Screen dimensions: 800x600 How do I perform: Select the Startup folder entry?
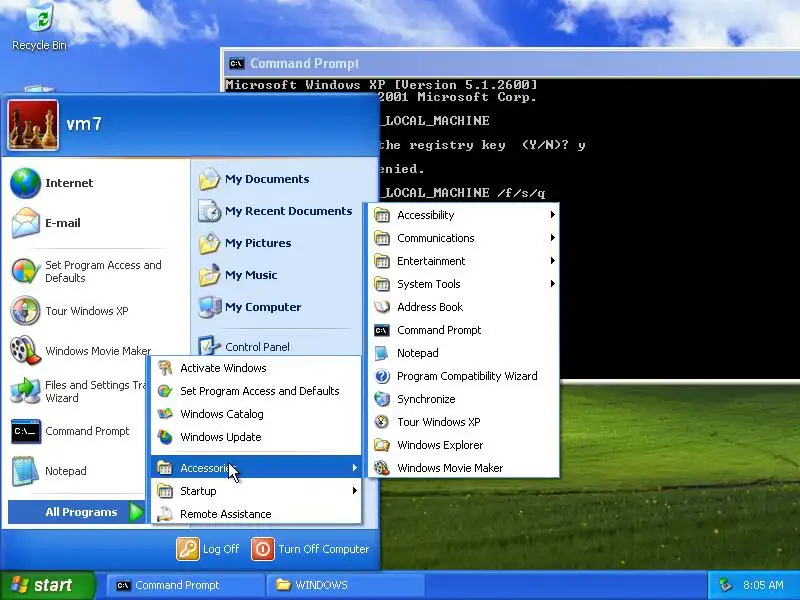point(256,491)
